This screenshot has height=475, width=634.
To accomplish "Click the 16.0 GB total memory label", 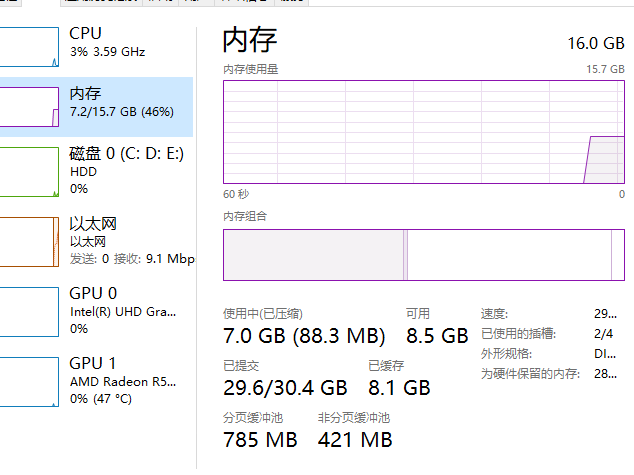I will [595, 43].
